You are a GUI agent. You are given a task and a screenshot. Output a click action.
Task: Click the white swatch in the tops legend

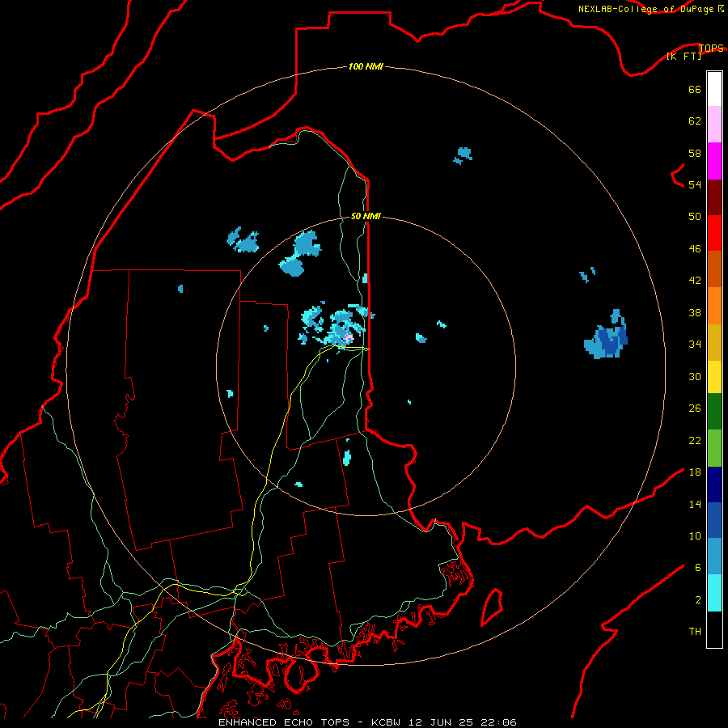tap(714, 89)
